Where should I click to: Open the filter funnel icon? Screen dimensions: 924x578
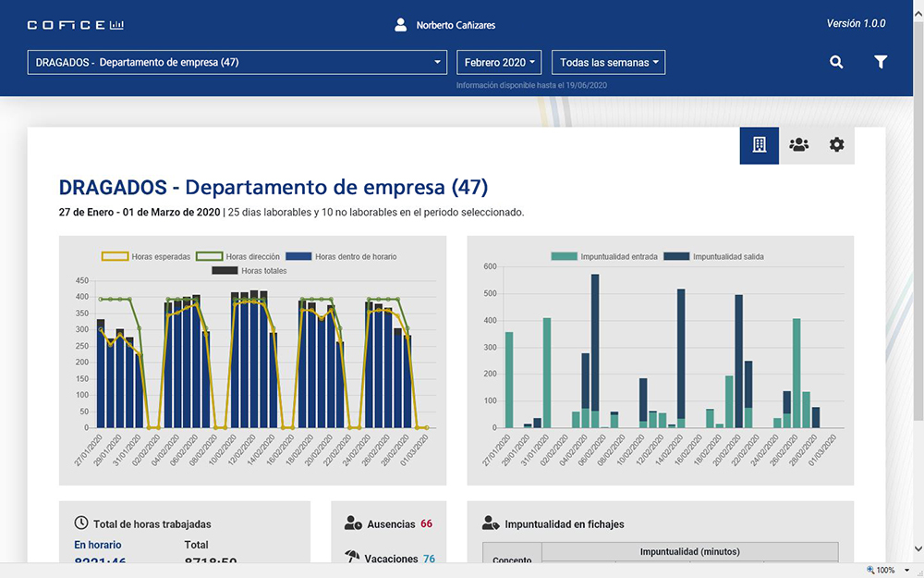coord(881,62)
